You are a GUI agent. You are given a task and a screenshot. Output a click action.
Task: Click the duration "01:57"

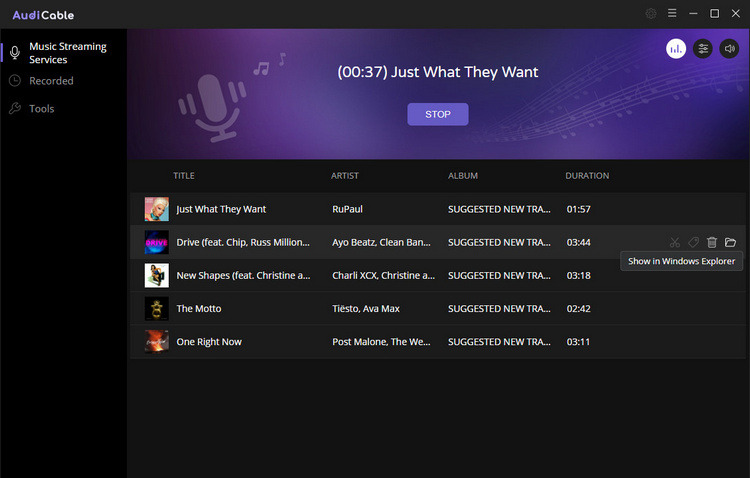coord(578,209)
